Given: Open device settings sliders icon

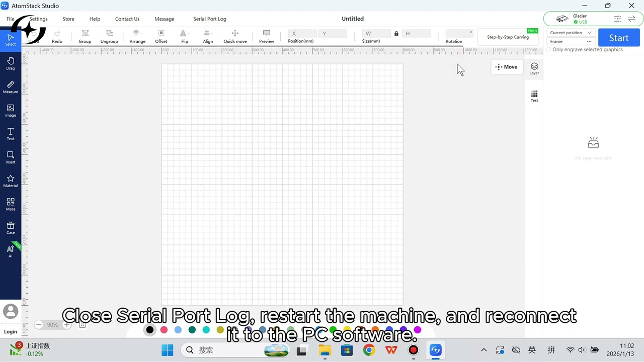Looking at the screenshot, I should 617,19.
